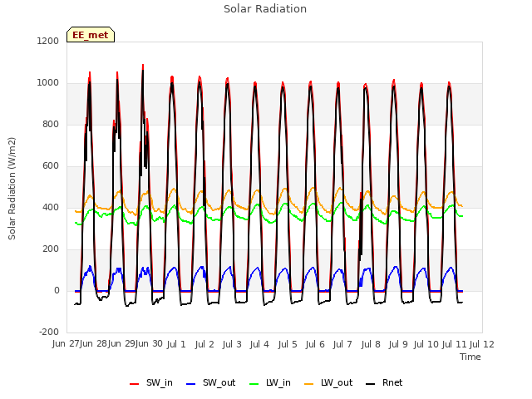Click the orange LW_out legend color marker
Image resolution: width=532 pixels, height=399 pixels.
pos(309,384)
